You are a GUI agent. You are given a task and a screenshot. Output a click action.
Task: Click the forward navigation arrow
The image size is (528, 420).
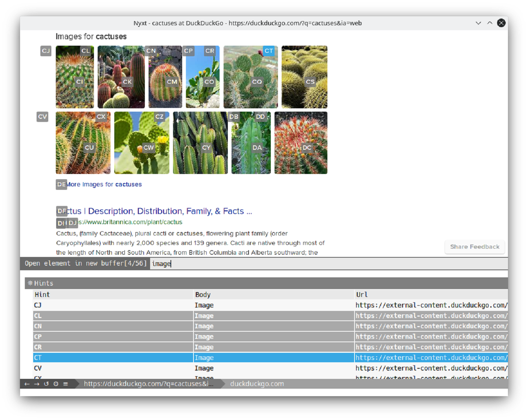36,384
